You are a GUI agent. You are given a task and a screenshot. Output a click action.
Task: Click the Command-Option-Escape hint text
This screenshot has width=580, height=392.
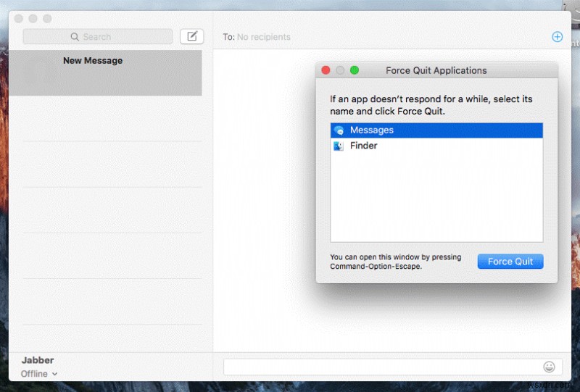pyautogui.click(x=396, y=262)
